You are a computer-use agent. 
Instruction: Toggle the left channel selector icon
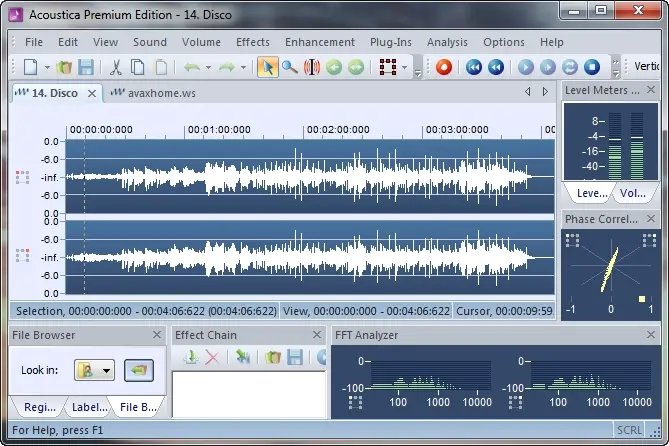click(x=22, y=177)
